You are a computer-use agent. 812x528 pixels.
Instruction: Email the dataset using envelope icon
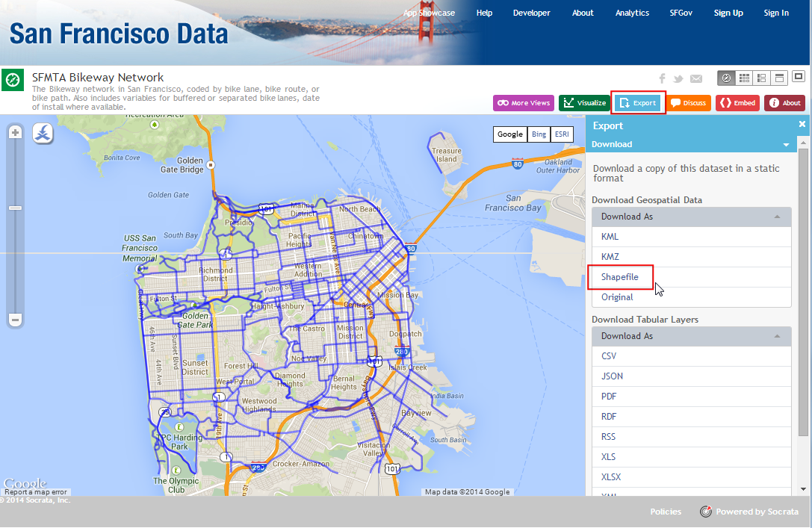696,78
